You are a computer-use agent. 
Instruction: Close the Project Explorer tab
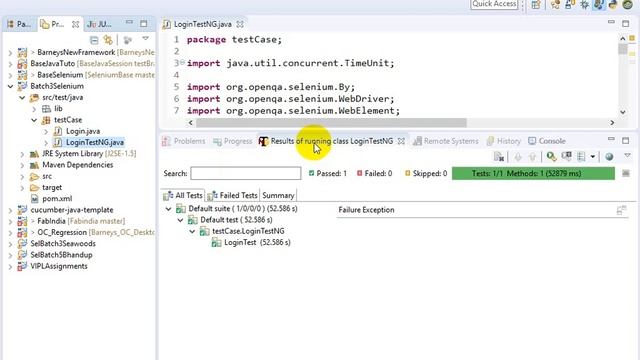[x=76, y=24]
